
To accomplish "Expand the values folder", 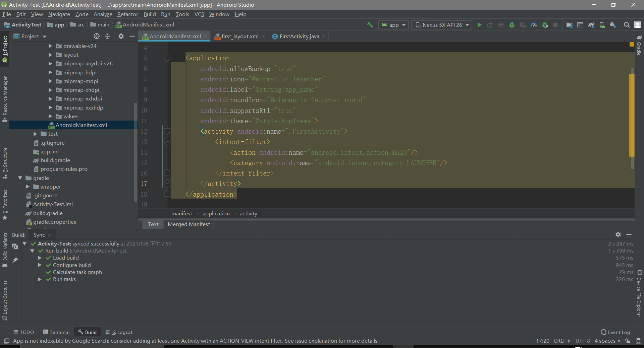I will 50,116.
